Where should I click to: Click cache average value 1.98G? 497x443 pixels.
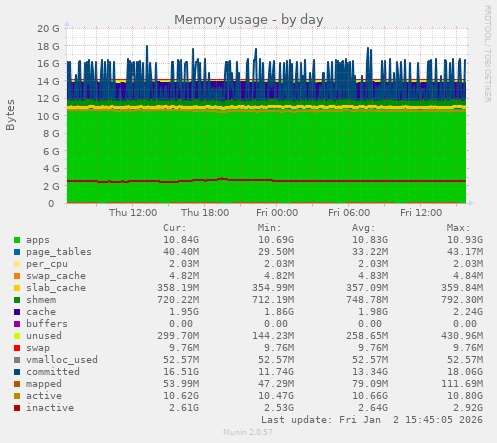coord(373,312)
